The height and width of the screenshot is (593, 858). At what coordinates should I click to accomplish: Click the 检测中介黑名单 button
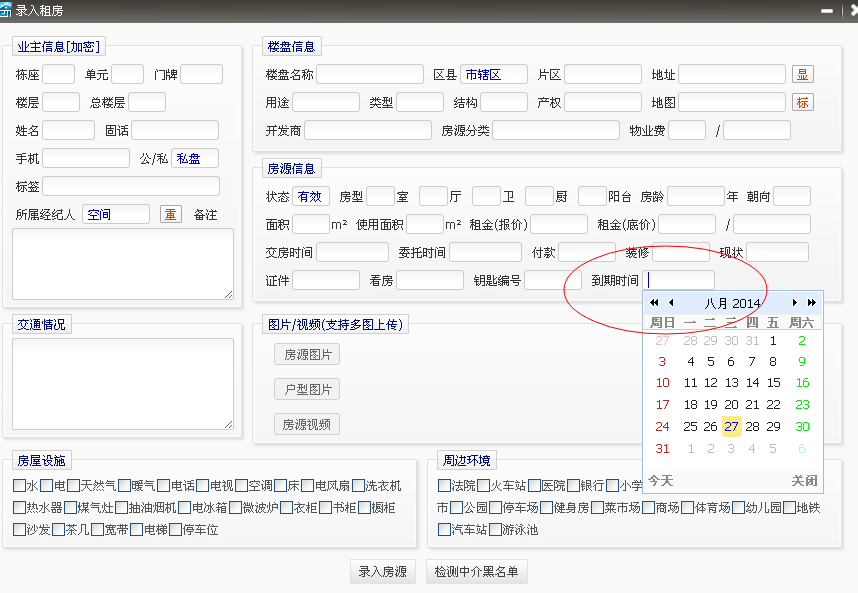click(x=476, y=572)
